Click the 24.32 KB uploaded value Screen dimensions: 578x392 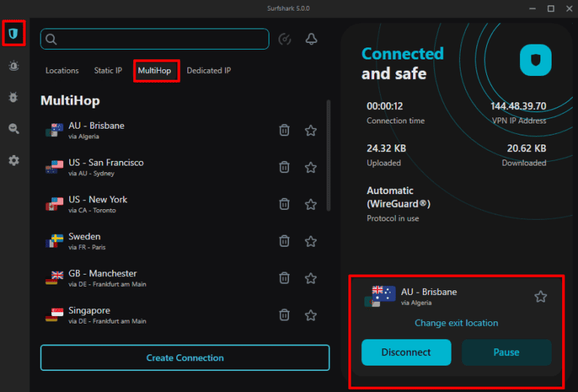(x=386, y=148)
